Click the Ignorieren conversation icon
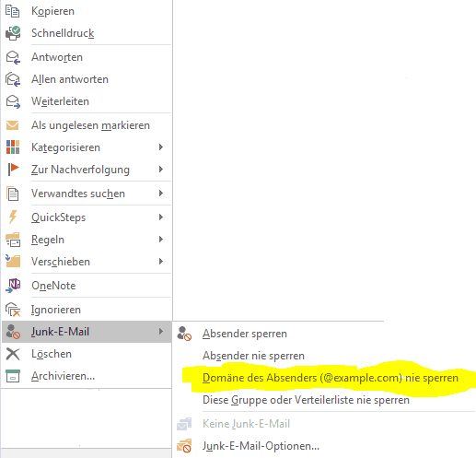The image size is (476, 458). pyautogui.click(x=13, y=310)
